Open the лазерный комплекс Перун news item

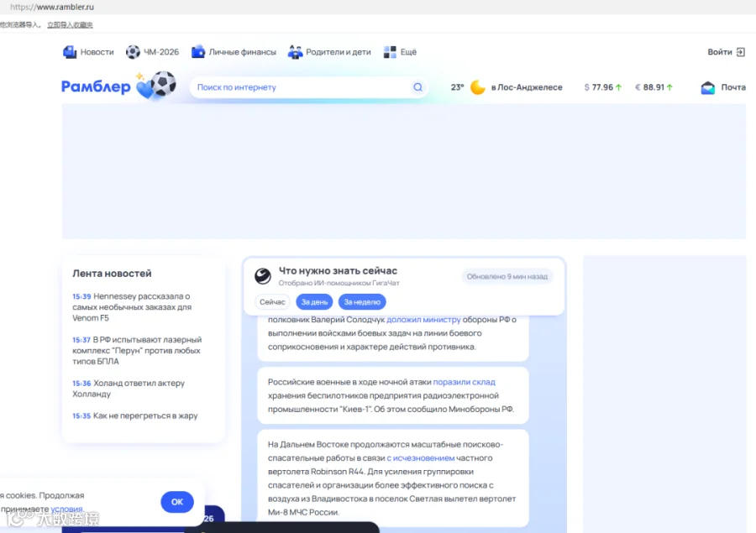[x=137, y=350]
